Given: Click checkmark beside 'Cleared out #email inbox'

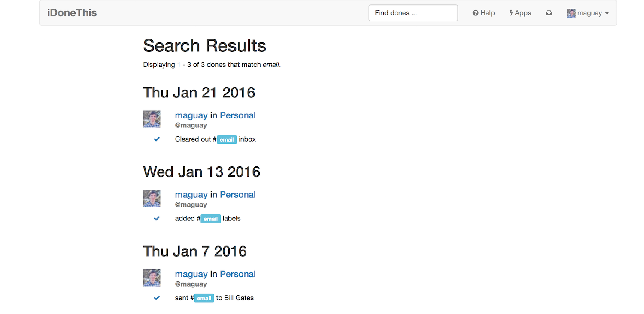Looking at the screenshot, I should 157,139.
